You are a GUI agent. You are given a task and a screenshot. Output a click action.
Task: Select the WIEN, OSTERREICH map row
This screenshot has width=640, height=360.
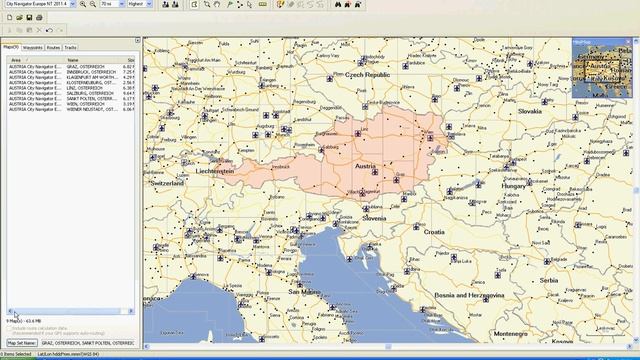pyautogui.click(x=71, y=104)
